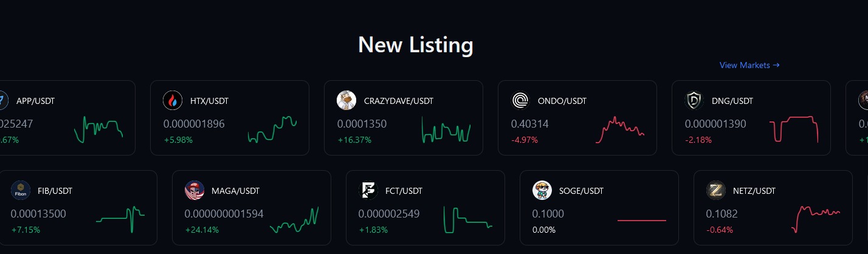This screenshot has height=254, width=868.
Task: Open the CRAZYDAVE/USDT price 0.0001350
Action: point(362,124)
